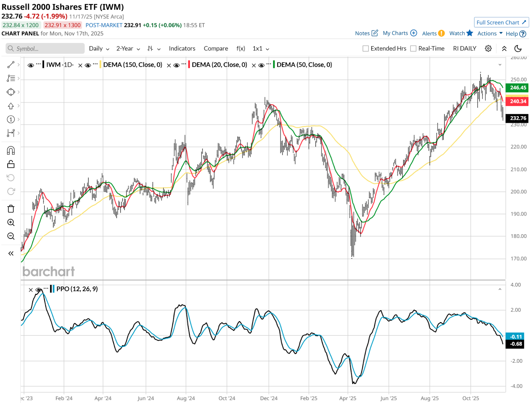This screenshot has width=532, height=403.
Task: Open Notes for IWM
Action: pos(366,33)
